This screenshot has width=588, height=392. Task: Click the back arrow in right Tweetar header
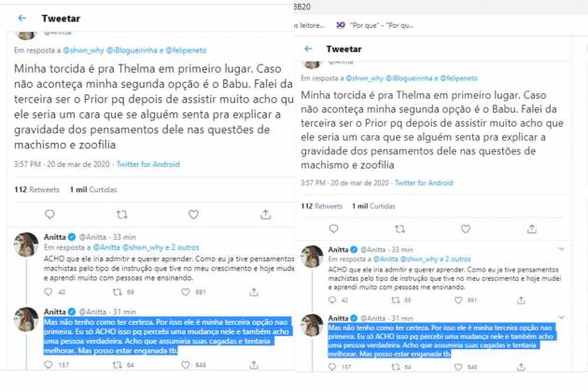308,49
